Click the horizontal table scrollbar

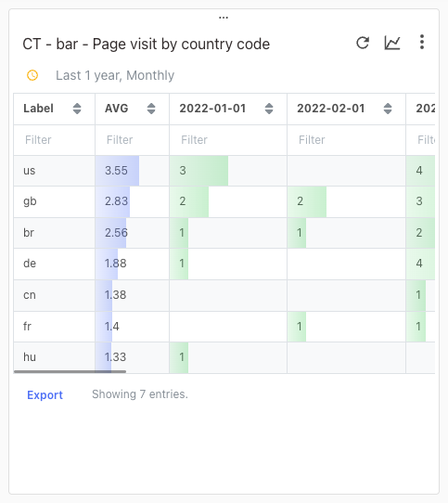click(x=70, y=372)
